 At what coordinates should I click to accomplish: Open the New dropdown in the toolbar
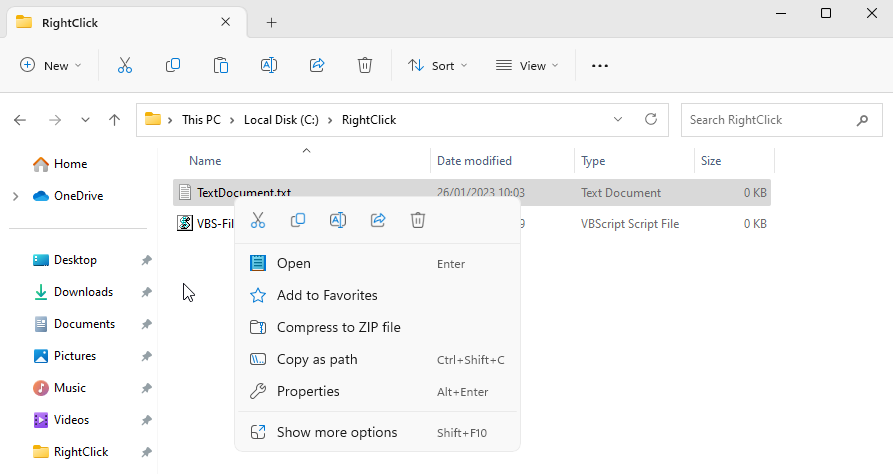(51, 66)
